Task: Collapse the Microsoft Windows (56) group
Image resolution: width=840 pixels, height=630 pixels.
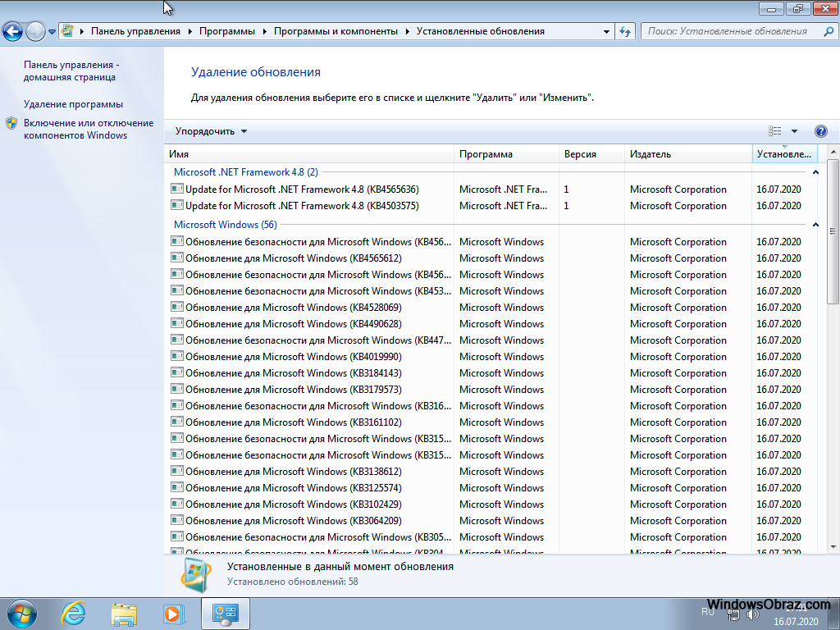Action: (x=815, y=225)
